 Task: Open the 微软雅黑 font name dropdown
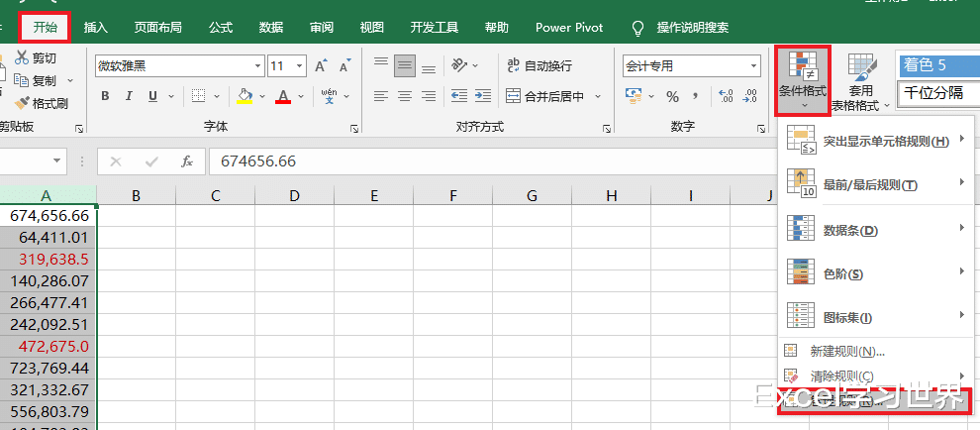click(x=258, y=65)
